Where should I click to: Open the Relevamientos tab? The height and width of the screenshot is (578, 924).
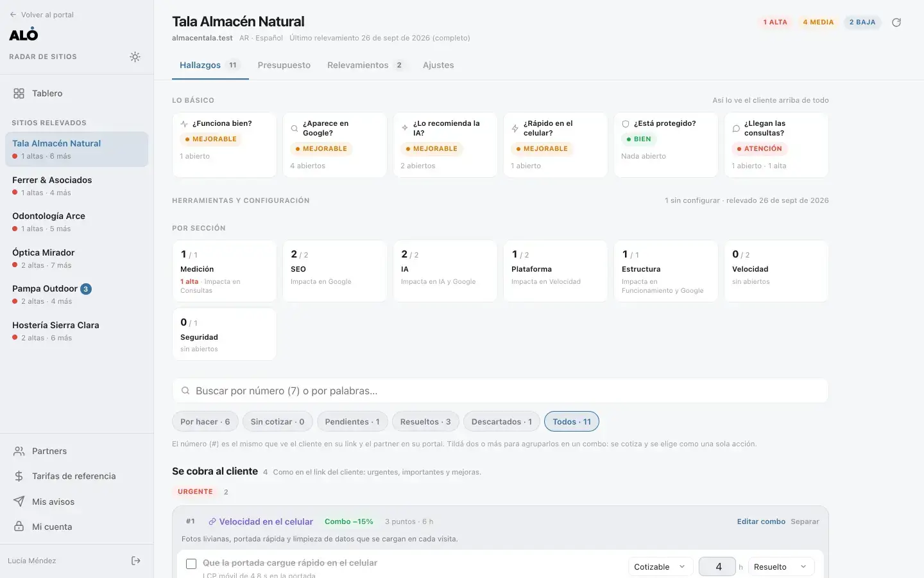click(364, 65)
